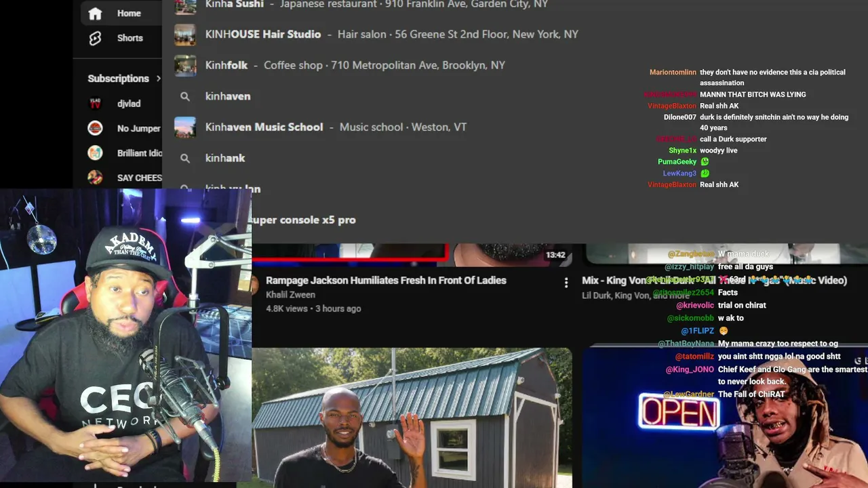The width and height of the screenshot is (868, 488).
Task: Choose the kinhaven search suggestion
Action: [x=228, y=96]
